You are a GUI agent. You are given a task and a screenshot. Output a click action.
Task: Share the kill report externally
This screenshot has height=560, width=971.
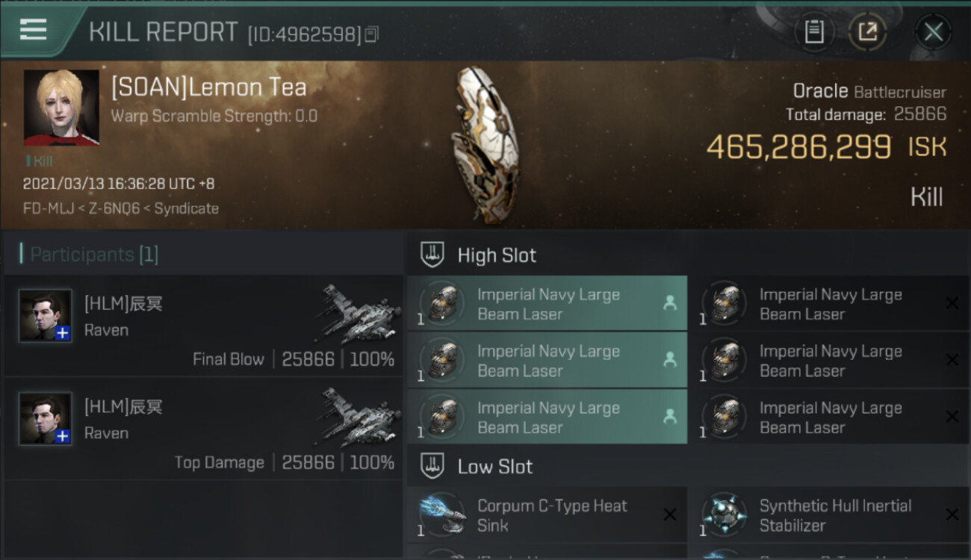coord(867,32)
